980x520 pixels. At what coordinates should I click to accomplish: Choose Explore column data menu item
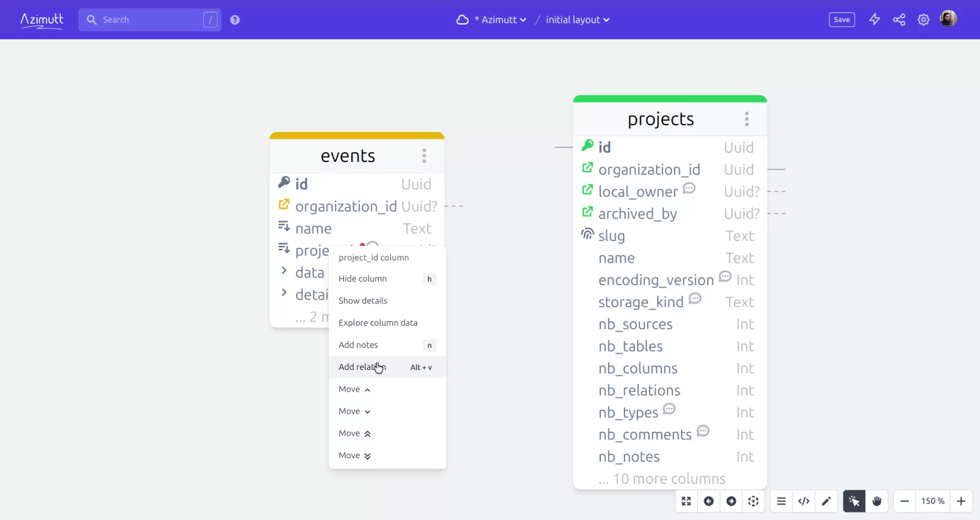tap(378, 323)
